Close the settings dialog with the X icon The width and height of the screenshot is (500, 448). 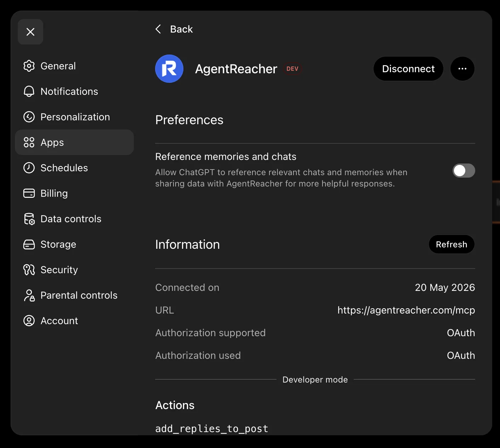point(30,32)
